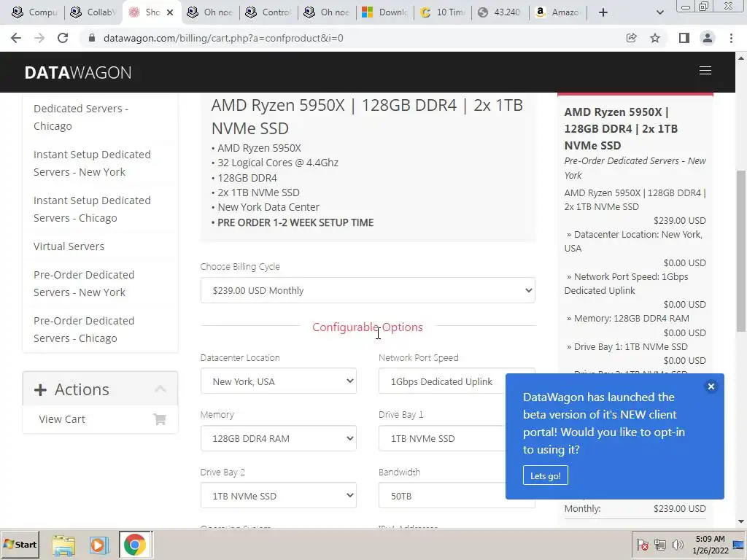
Task: Click the Configurable Options heading
Action: [x=368, y=327]
